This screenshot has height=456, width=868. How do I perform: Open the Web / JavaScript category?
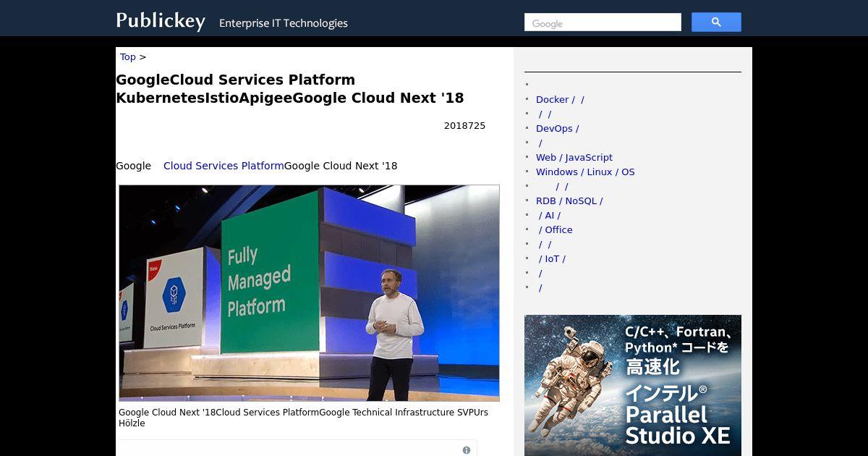574,158
